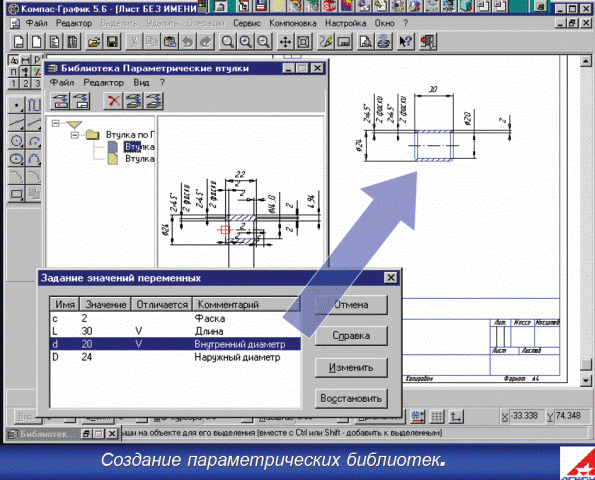This screenshot has width=595, height=480.
Task: Click numbered button '1' in left panel
Action: pyautogui.click(x=14, y=84)
